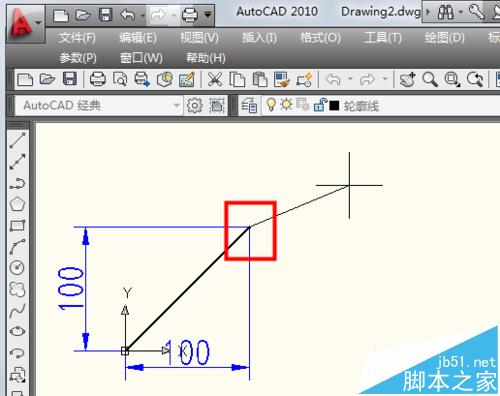Viewport: 500px width, 396px height.
Task: Click the Undo arrow in the standard toolbar
Action: [x=333, y=80]
